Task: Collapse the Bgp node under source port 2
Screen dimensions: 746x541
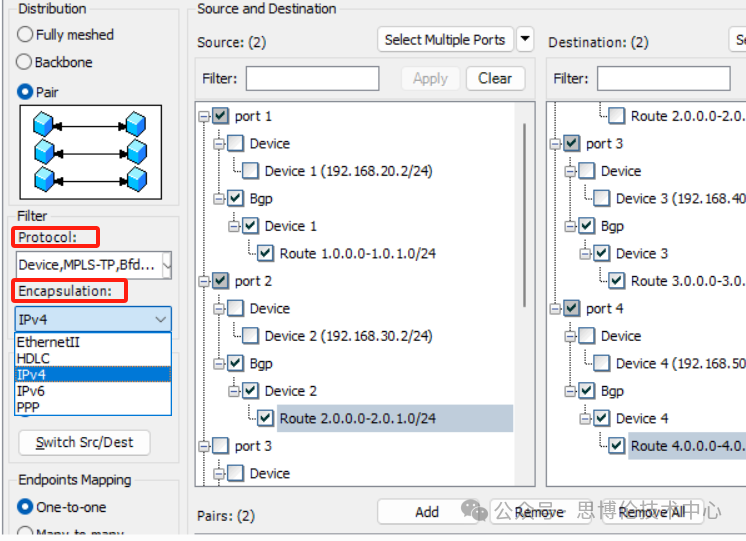Action: (x=220, y=364)
